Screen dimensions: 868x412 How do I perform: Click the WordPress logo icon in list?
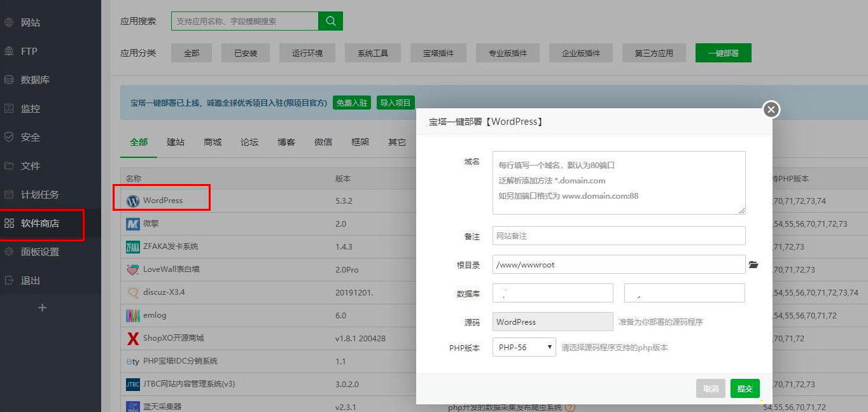[133, 201]
